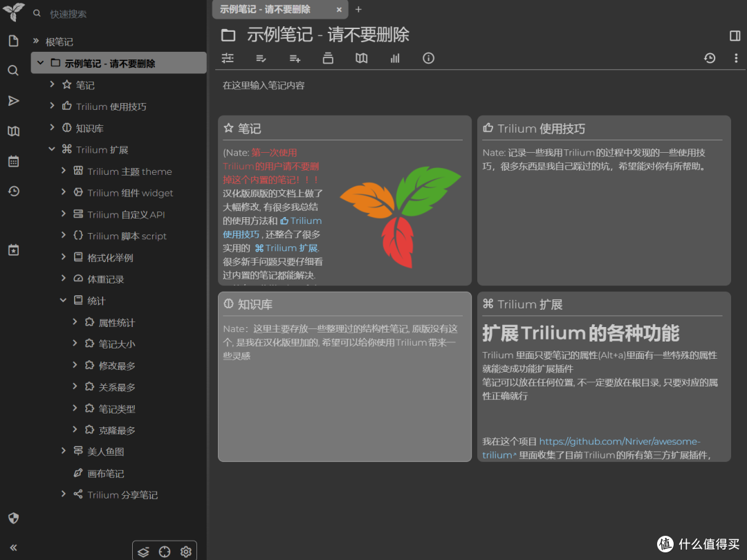Select 笔记大小 in the tree
The width and height of the screenshot is (747, 560).
coord(117,344)
